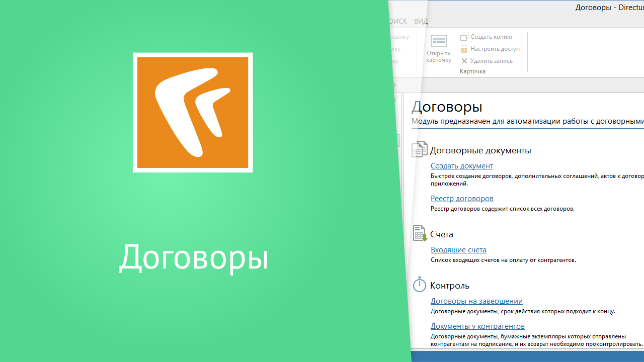644x362 pixels.
Task: Click the Создать копию copy icon
Action: pos(464,37)
